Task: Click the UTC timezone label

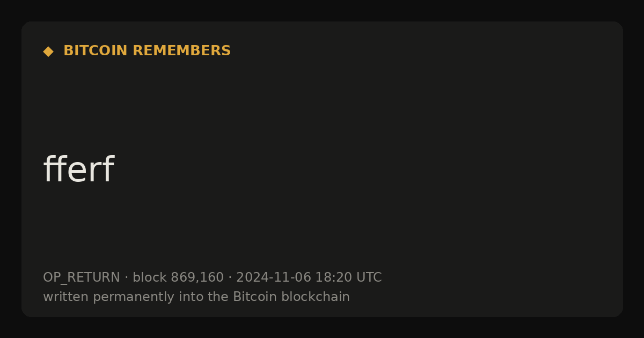Action: click(x=369, y=277)
